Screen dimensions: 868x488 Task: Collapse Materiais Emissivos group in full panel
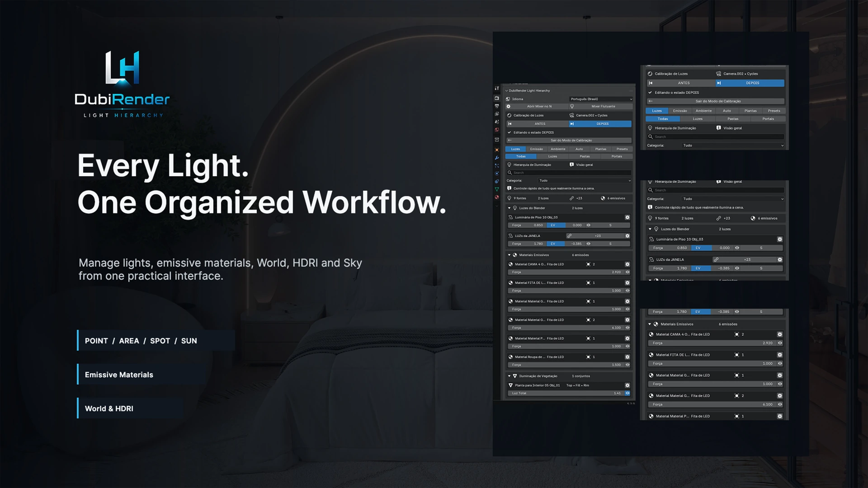[x=509, y=255]
